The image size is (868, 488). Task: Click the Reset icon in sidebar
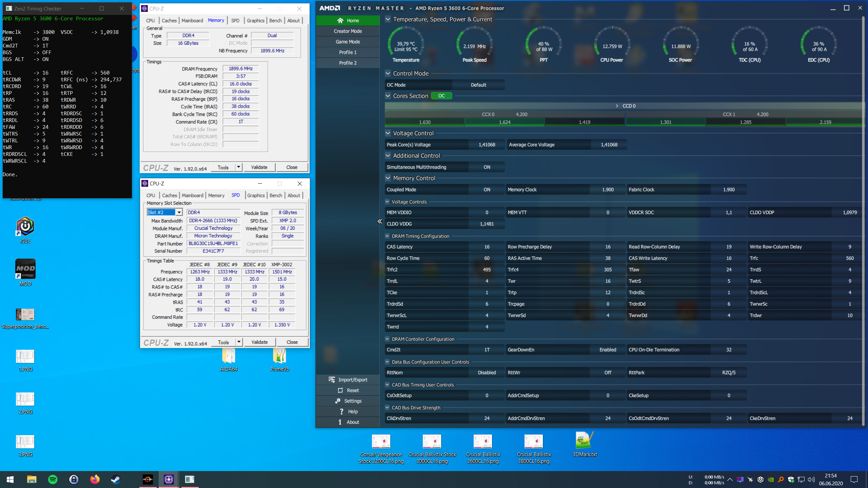340,390
